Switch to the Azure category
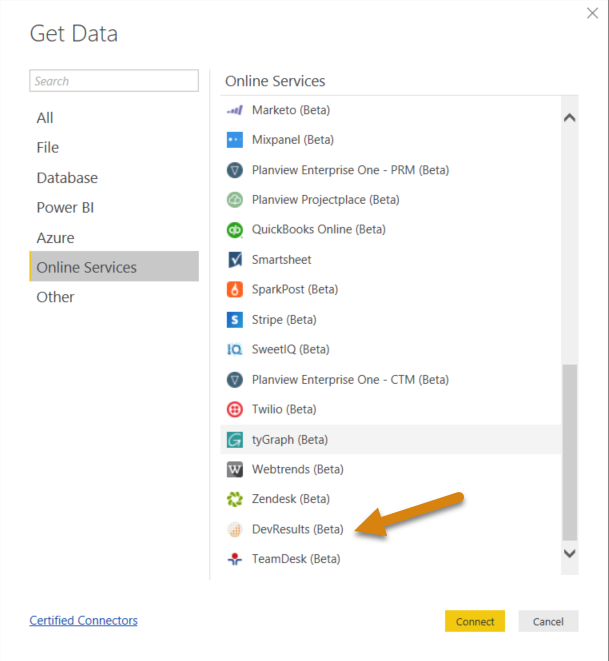This screenshot has height=661, width=609. click(x=114, y=238)
